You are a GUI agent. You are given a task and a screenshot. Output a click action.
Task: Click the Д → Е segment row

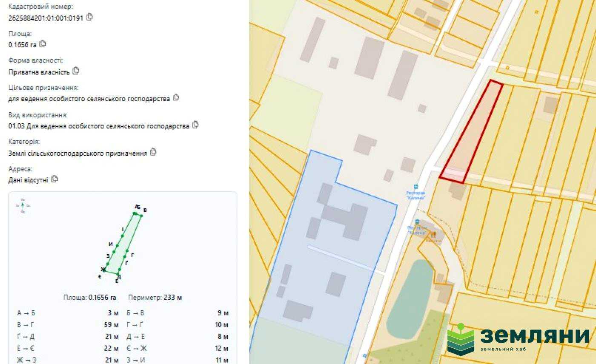[178, 337]
